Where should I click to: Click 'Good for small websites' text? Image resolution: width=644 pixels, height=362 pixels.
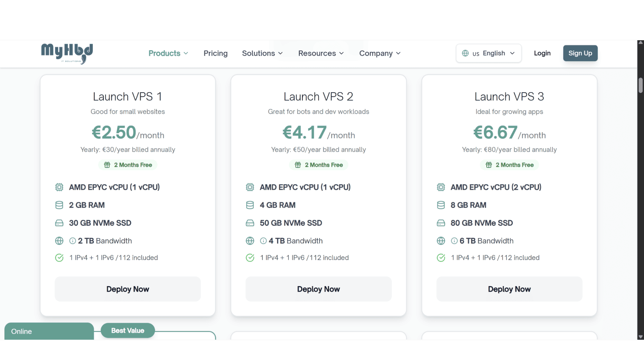[x=128, y=112]
